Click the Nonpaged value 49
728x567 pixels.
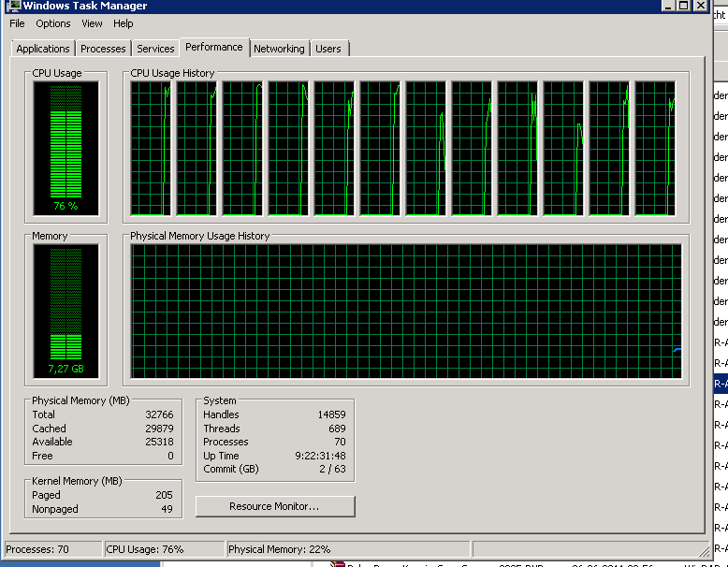167,509
